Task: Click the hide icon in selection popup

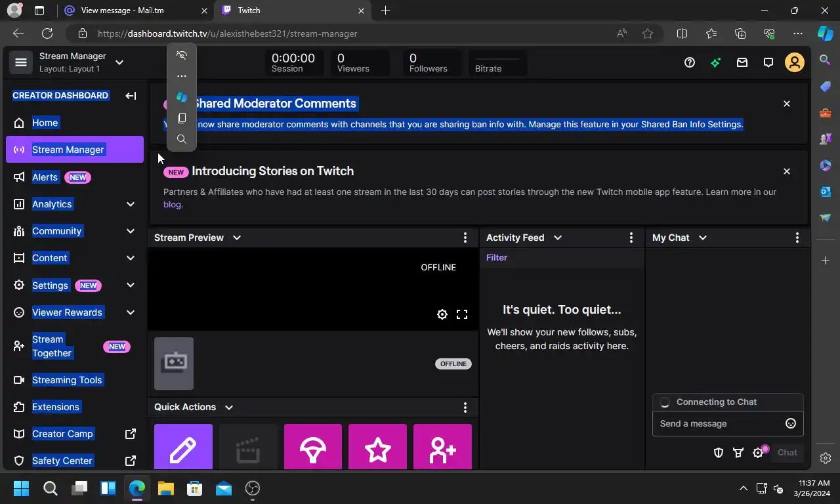Action: click(182, 55)
